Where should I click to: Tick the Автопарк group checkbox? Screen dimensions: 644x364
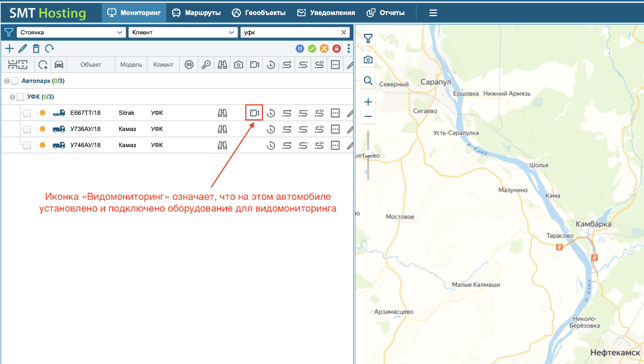tap(14, 81)
